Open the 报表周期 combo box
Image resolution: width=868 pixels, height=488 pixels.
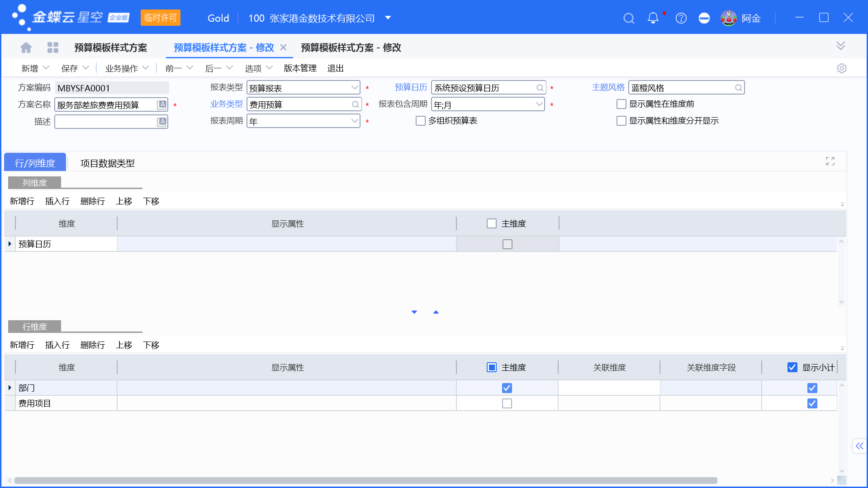[303, 121]
